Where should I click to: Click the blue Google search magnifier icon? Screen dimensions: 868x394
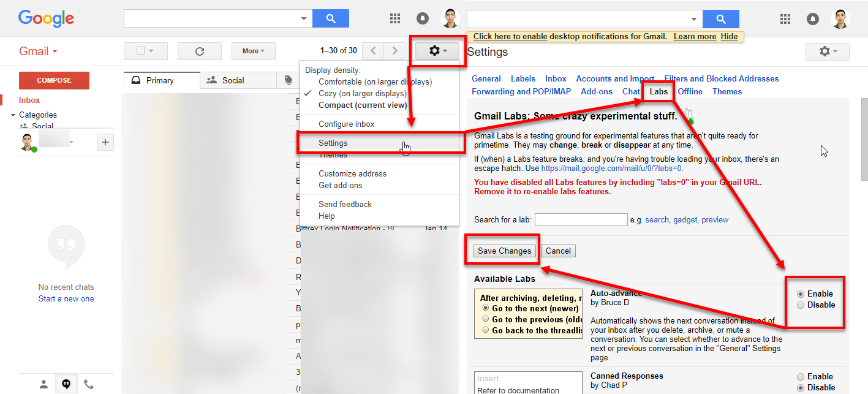331,18
